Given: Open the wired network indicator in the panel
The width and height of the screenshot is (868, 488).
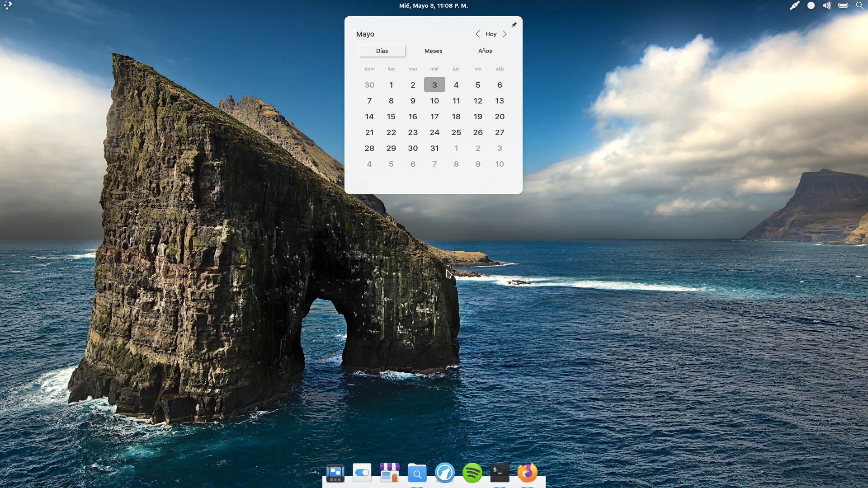Looking at the screenshot, I should 794,5.
